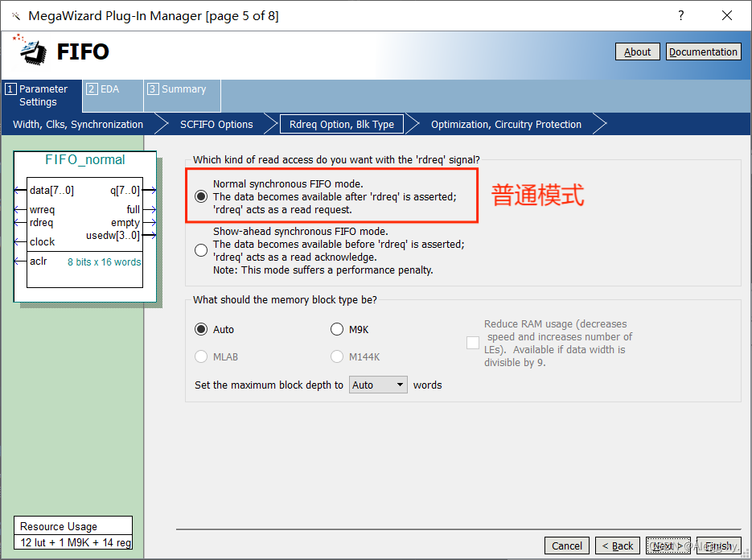
Task: Click the empty output port label
Action: point(125,223)
